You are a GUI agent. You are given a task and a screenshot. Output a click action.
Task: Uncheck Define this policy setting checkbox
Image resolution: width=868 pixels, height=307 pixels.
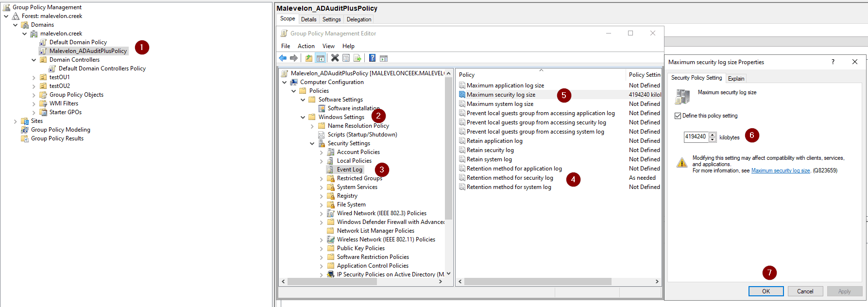[x=678, y=116]
